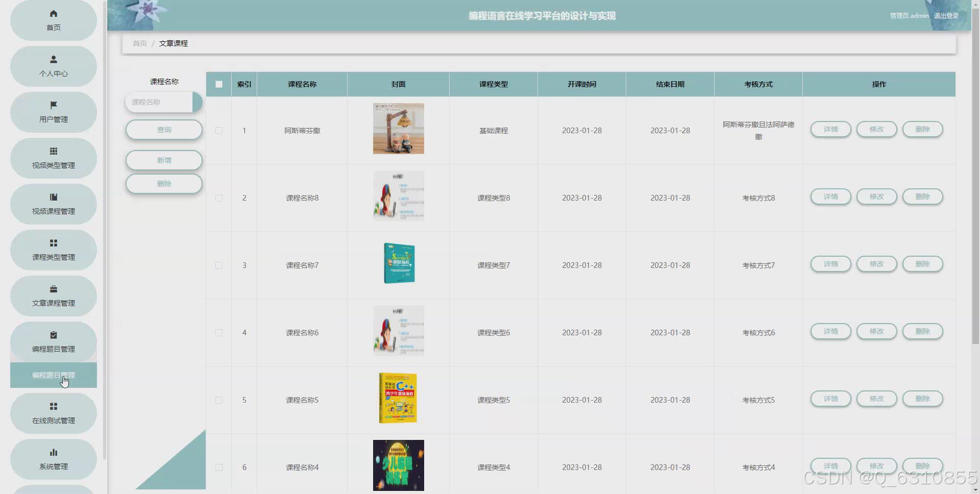
Task: Click the four-square icon for 课程类型管理
Action: [x=54, y=243]
